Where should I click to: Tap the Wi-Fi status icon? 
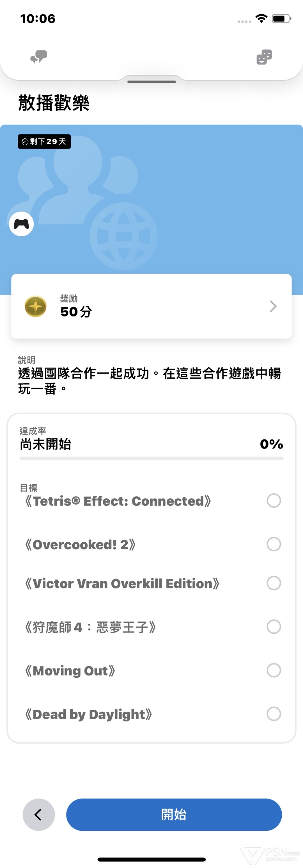pos(261,18)
